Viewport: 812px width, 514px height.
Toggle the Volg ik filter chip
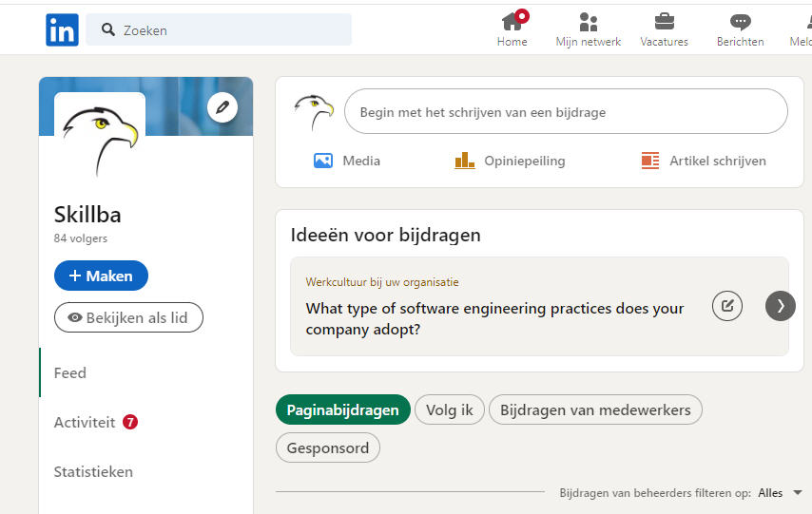tap(450, 409)
